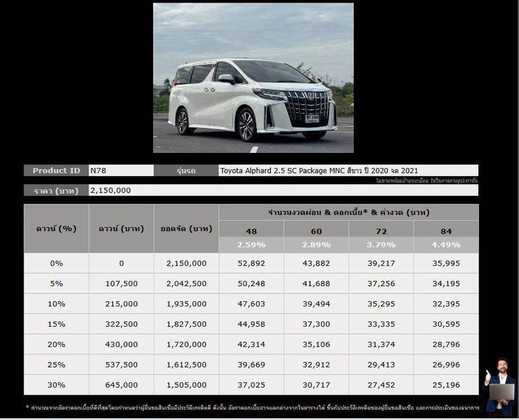Click the white Toyota Alphard photo
Viewport: 519px width, 420px height.
tap(253, 77)
